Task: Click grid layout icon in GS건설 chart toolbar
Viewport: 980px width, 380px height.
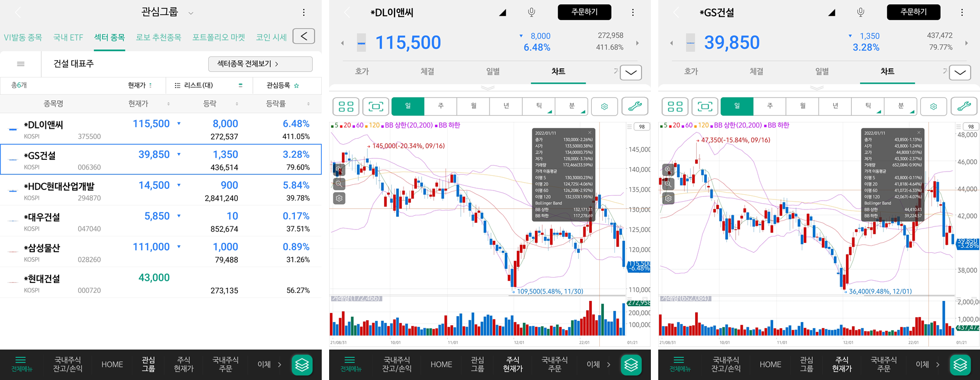Action: (675, 107)
